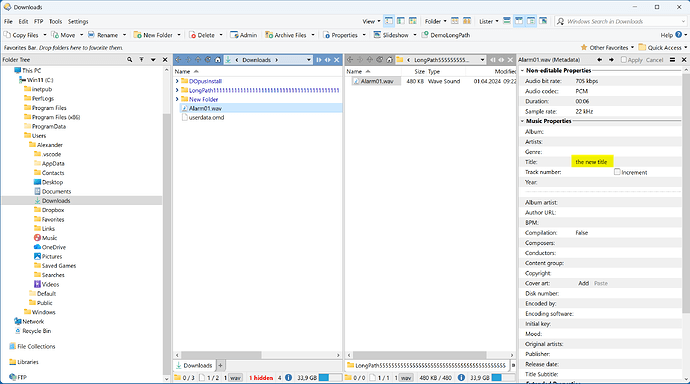Open the Settings menu
The height and width of the screenshot is (384, 690).
[78, 21]
